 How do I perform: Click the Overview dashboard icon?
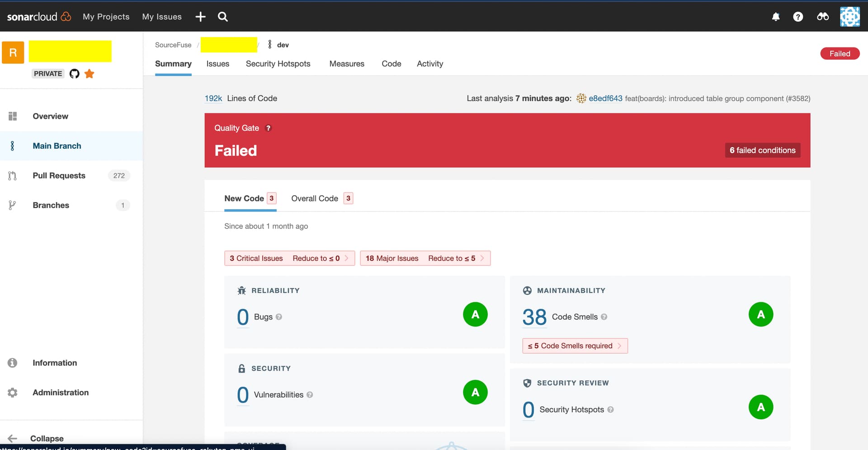(x=13, y=116)
